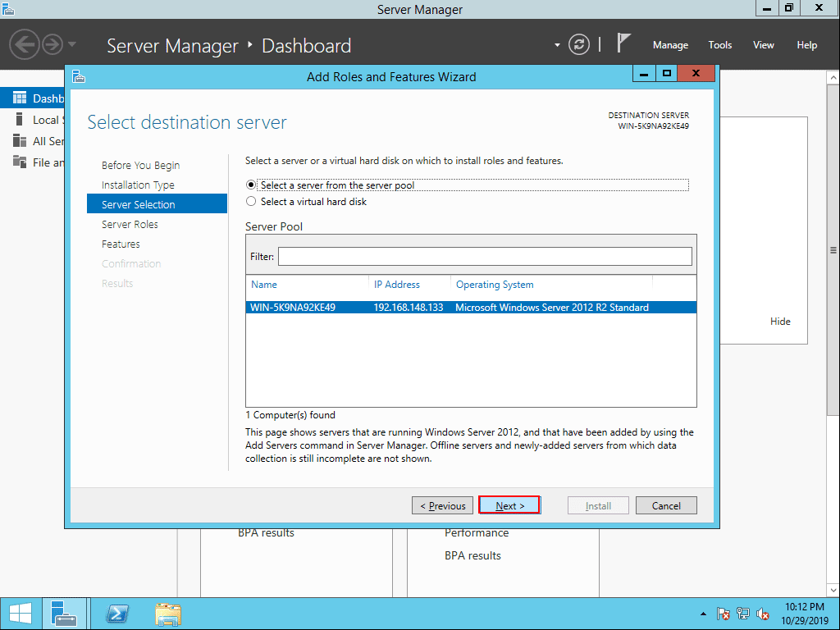This screenshot has width=840, height=630.
Task: Open Windows PowerShell from the taskbar
Action: (116, 614)
